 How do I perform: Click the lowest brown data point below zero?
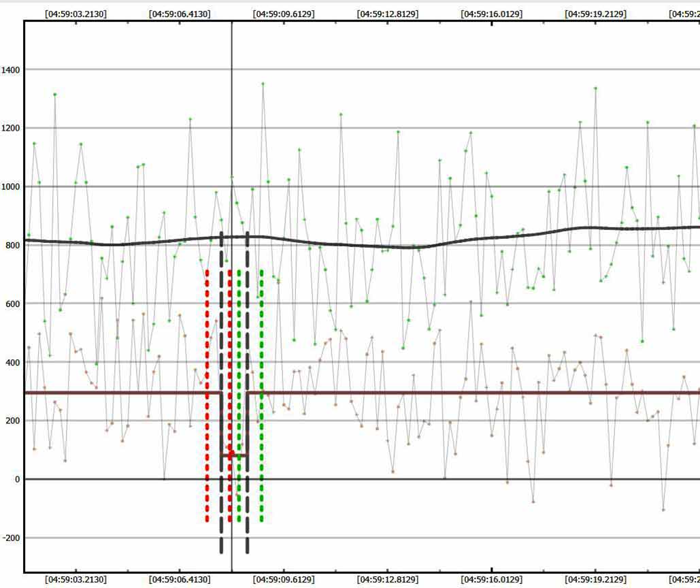(x=663, y=510)
